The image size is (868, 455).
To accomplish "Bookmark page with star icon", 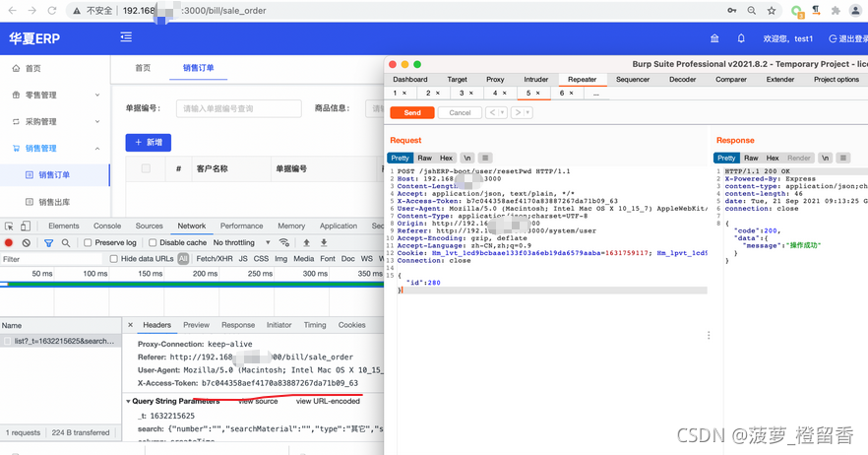I will (772, 11).
